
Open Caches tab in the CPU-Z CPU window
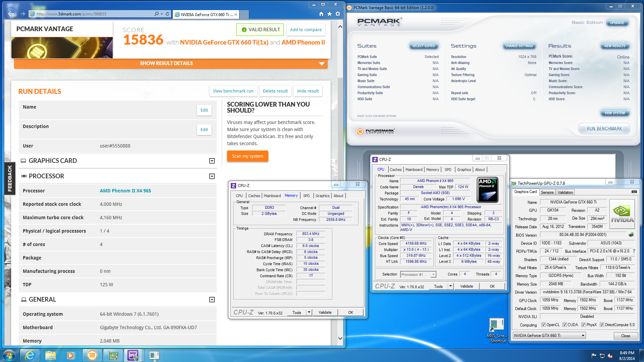tap(396, 170)
